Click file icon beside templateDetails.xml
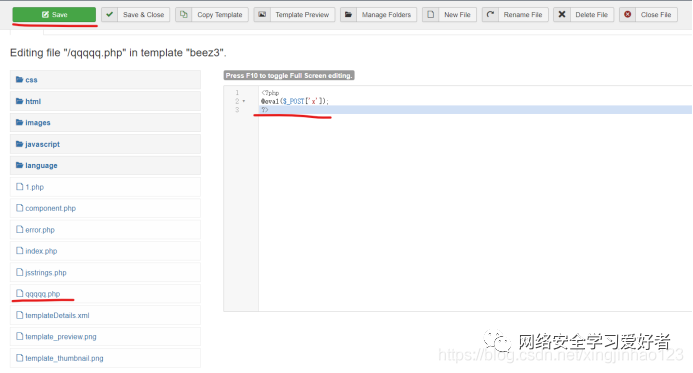 coord(19,315)
